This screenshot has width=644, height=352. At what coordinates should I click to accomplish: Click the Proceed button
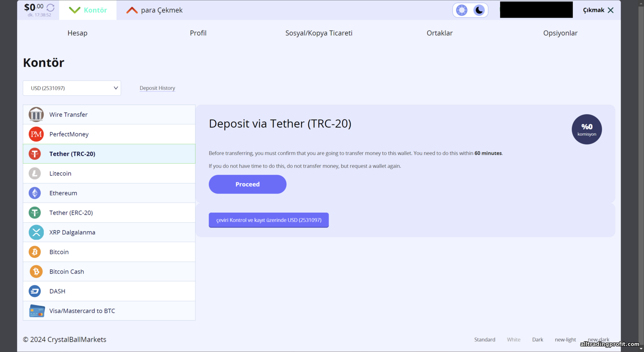pyautogui.click(x=247, y=184)
